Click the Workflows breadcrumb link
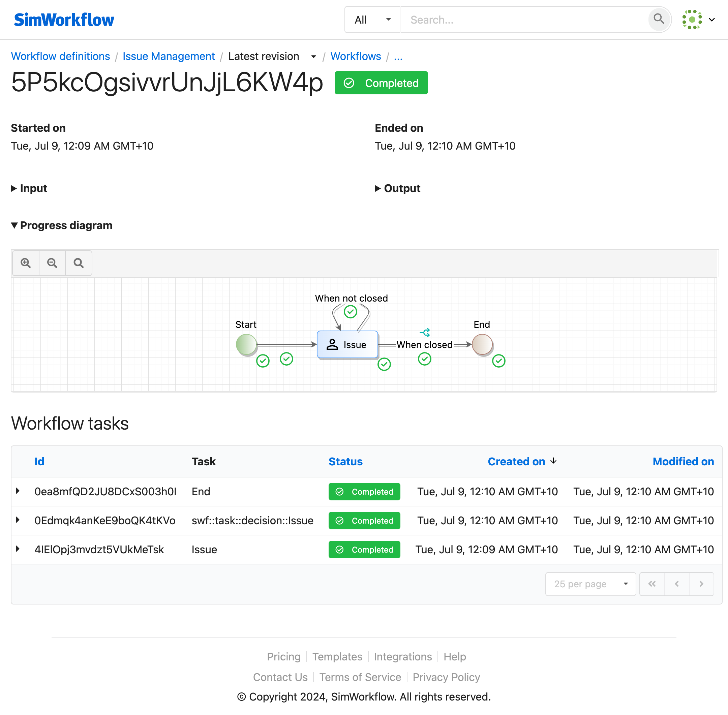 click(x=356, y=56)
